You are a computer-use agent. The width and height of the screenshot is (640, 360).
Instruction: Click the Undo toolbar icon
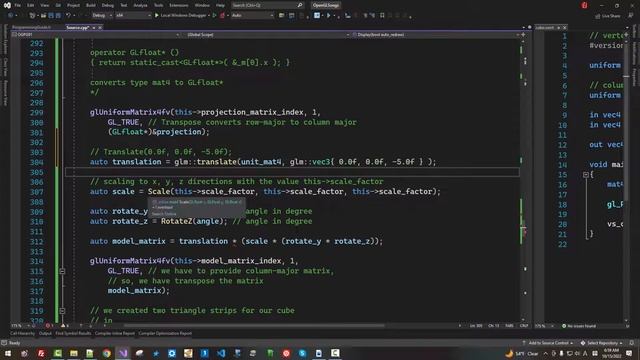pos(68,16)
